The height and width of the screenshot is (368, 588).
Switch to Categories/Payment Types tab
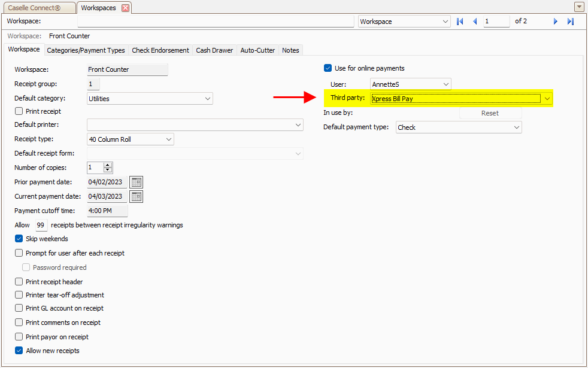tap(86, 50)
